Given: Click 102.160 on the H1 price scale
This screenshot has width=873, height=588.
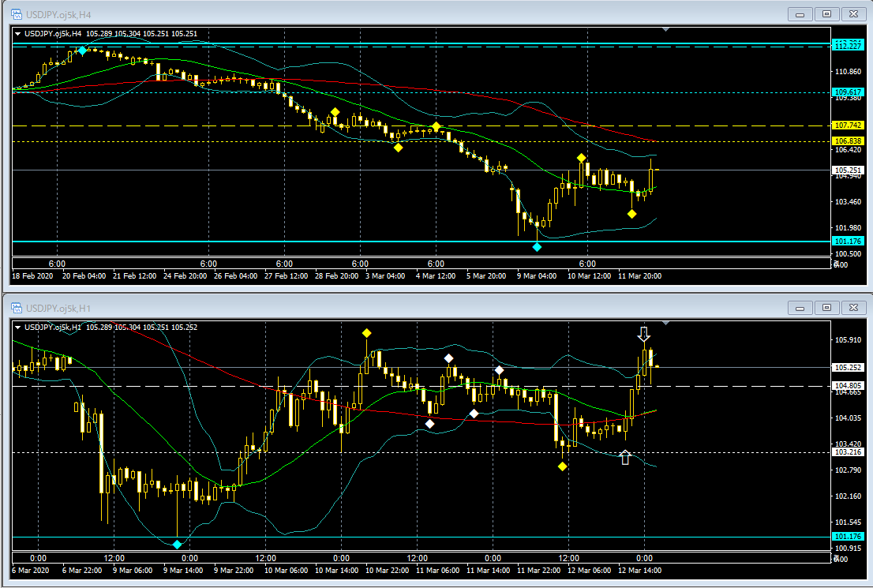Looking at the screenshot, I should [x=848, y=496].
